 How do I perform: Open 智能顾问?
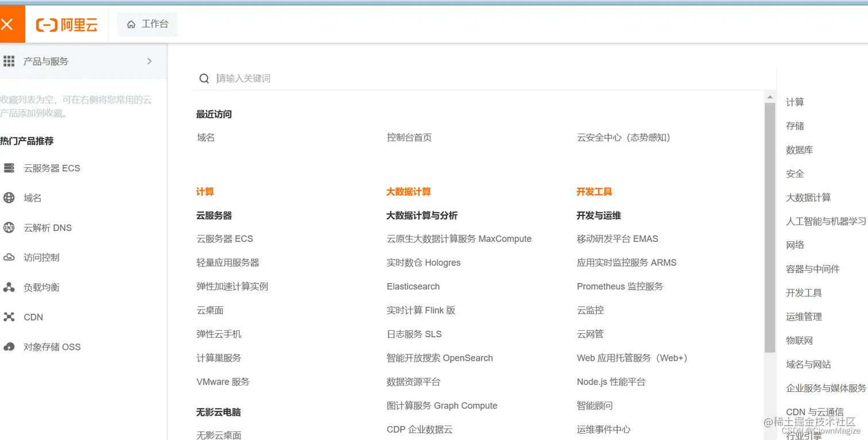(595, 406)
